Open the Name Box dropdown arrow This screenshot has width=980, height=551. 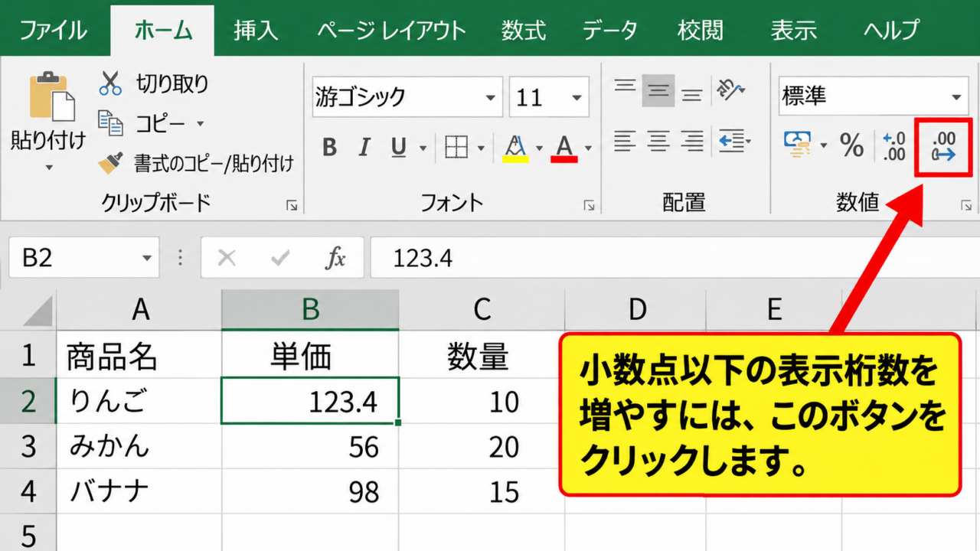coord(147,258)
